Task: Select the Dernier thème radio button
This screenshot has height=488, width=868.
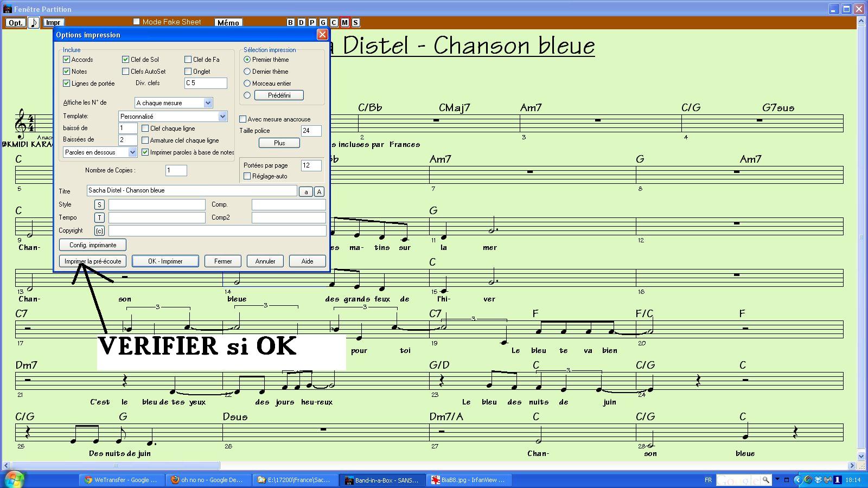Action: pyautogui.click(x=247, y=72)
